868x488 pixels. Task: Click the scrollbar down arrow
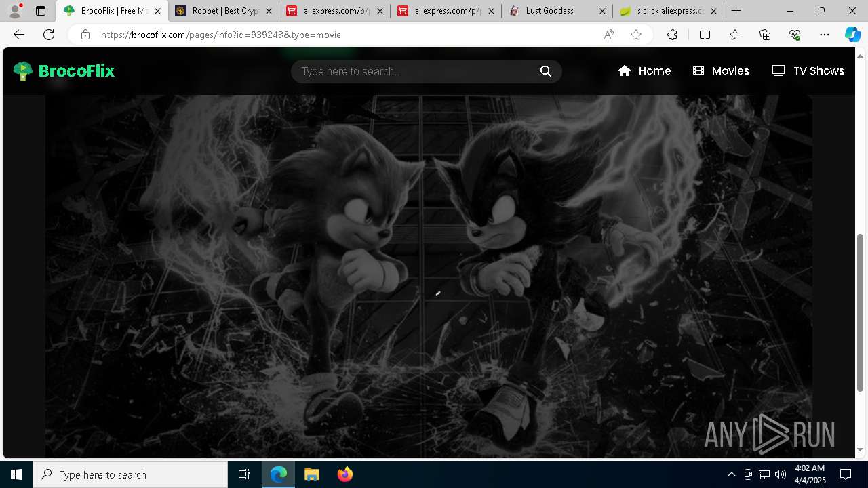click(x=861, y=449)
